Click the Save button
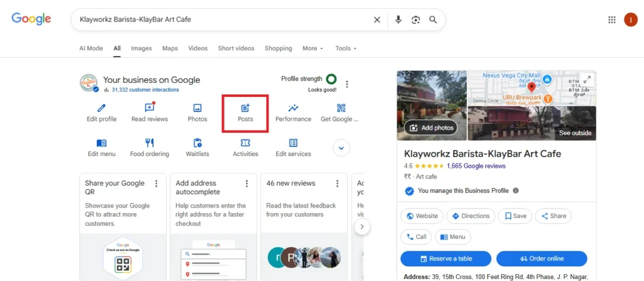The height and width of the screenshot is (281, 644). tap(515, 216)
